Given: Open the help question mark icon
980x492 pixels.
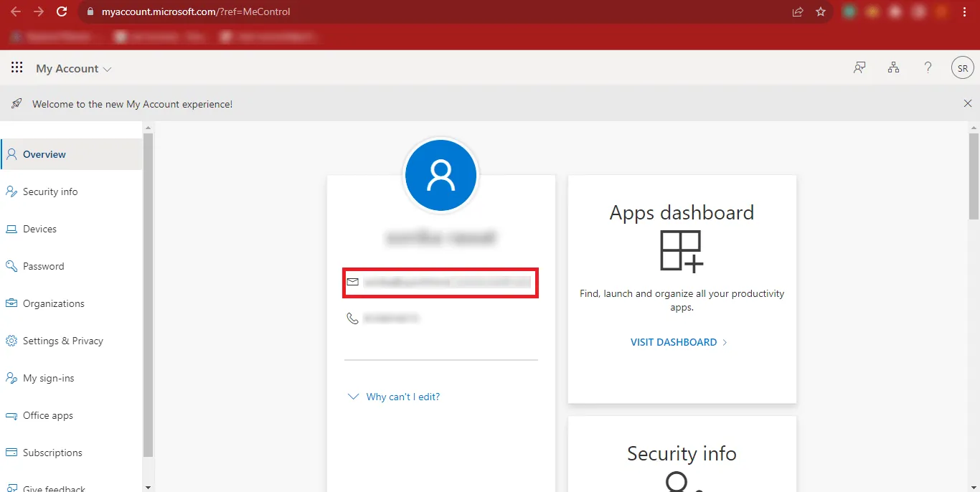Looking at the screenshot, I should [928, 68].
